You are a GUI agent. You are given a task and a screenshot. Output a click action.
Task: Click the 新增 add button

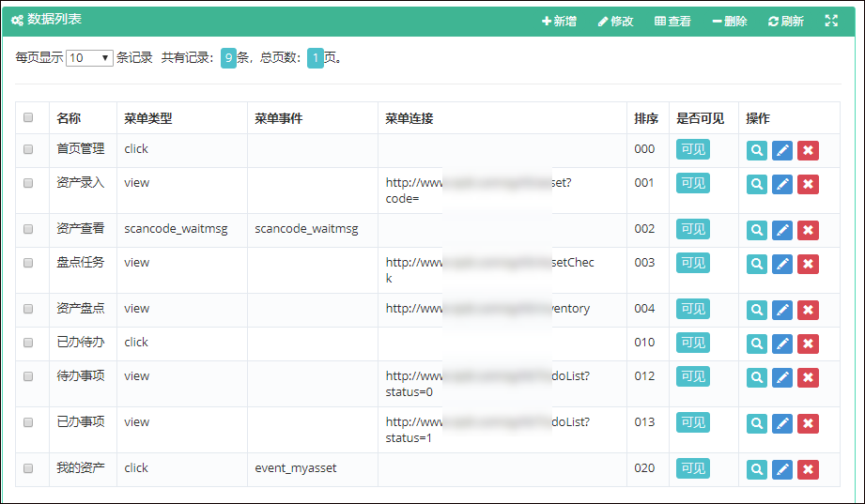[560, 21]
